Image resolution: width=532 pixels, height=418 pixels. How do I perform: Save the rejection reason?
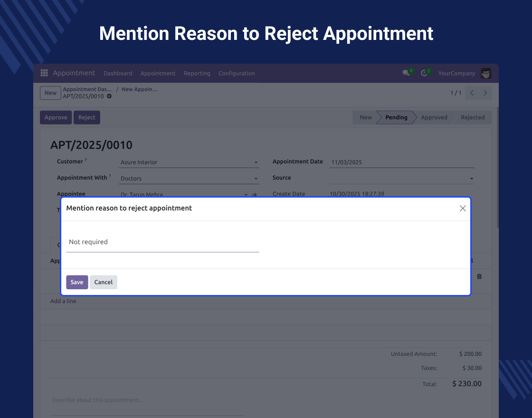pyautogui.click(x=77, y=282)
